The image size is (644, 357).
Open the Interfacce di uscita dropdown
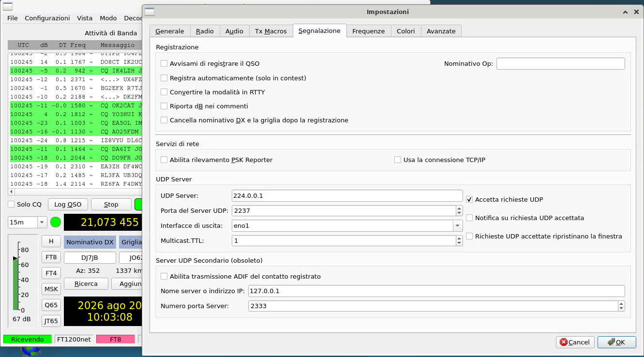click(457, 225)
